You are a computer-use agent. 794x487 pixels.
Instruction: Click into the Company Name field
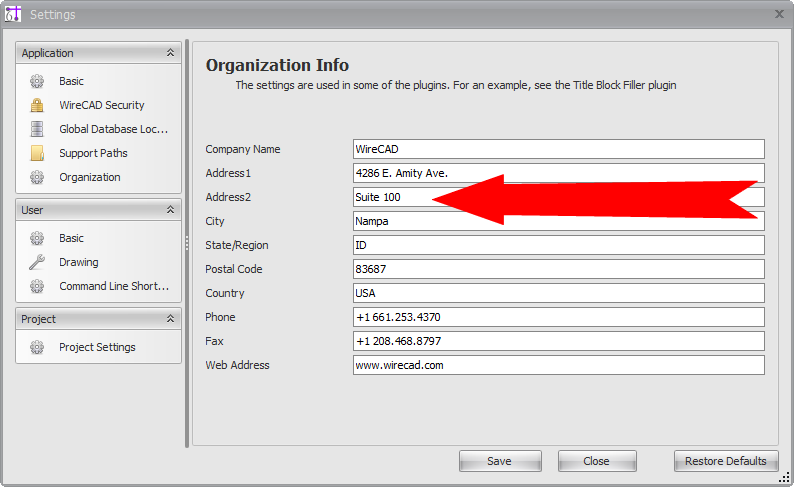[559, 149]
